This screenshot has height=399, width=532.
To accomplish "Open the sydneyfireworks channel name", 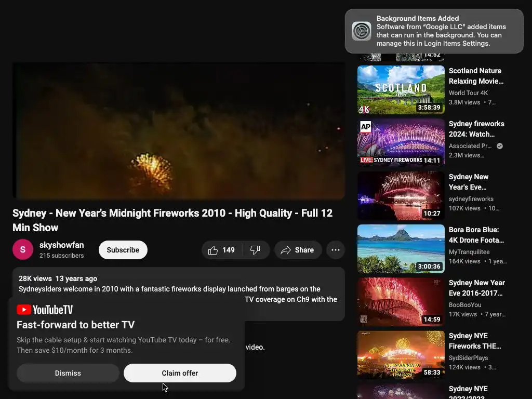I will pos(471,199).
